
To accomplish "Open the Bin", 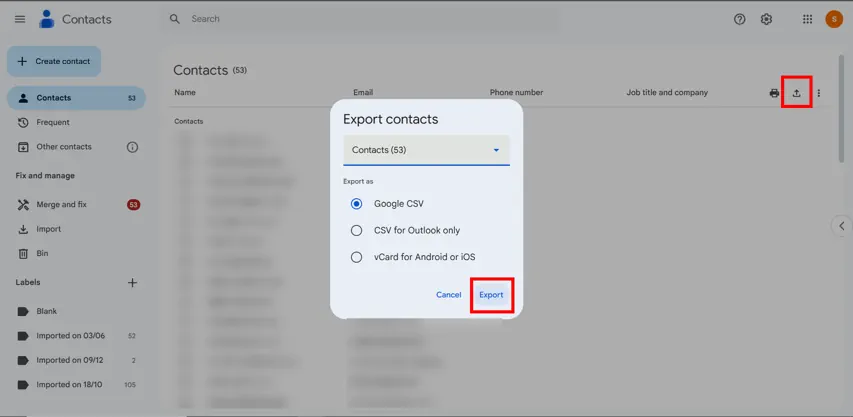I will [76, 253].
